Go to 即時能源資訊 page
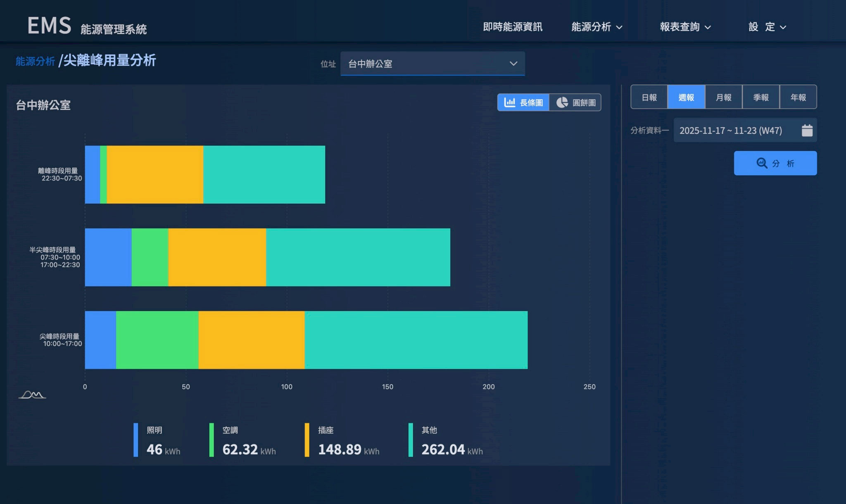This screenshot has height=504, width=846. [512, 27]
